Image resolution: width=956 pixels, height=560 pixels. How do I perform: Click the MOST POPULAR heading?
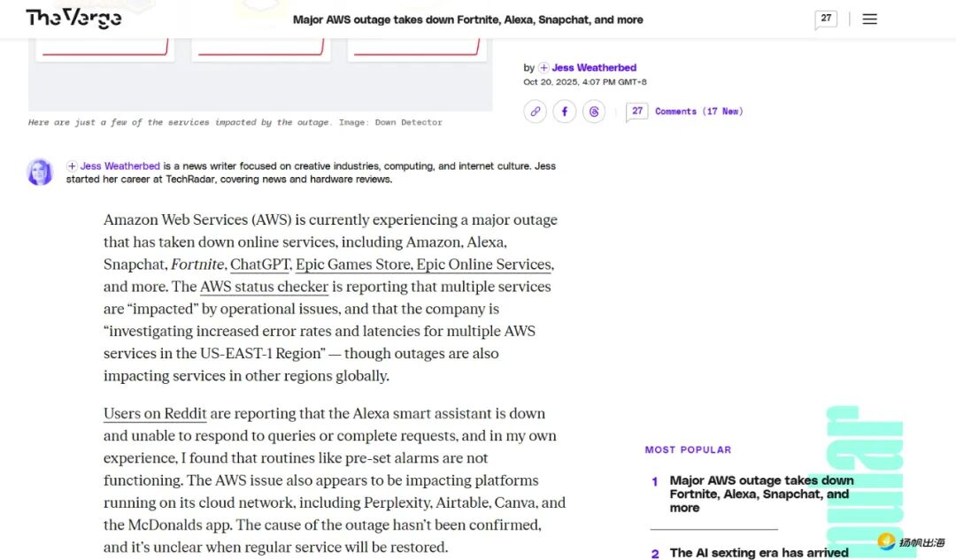tap(688, 449)
